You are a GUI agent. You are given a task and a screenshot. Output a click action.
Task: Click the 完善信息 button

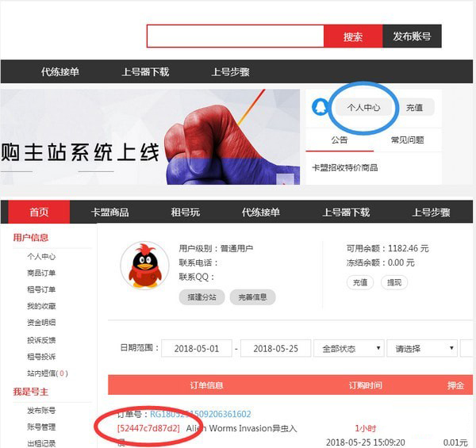(252, 297)
